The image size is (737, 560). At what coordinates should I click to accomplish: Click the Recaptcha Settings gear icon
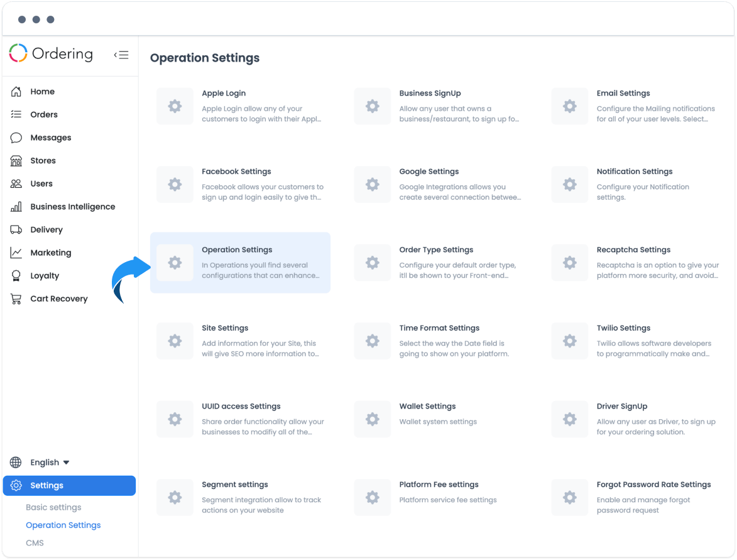(x=570, y=262)
